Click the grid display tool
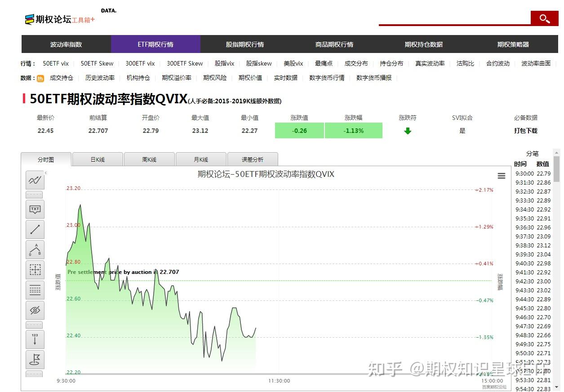 coord(35,290)
